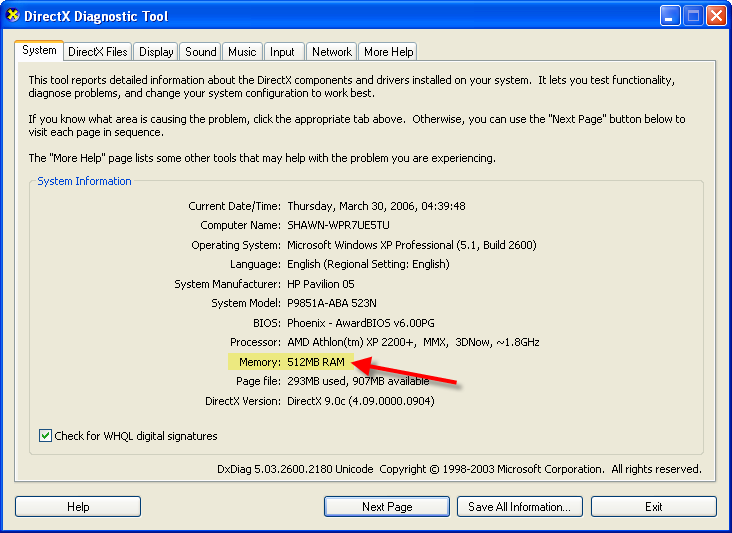
Task: Close the DirectX Diagnostic Tool window
Action: pyautogui.click(x=716, y=16)
